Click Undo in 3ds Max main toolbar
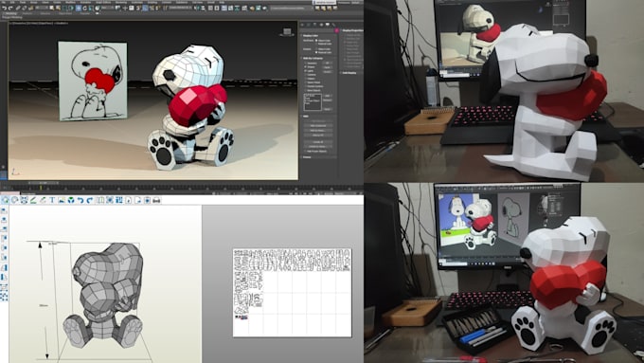Viewport: 644px width, 363px height. (5, 8)
